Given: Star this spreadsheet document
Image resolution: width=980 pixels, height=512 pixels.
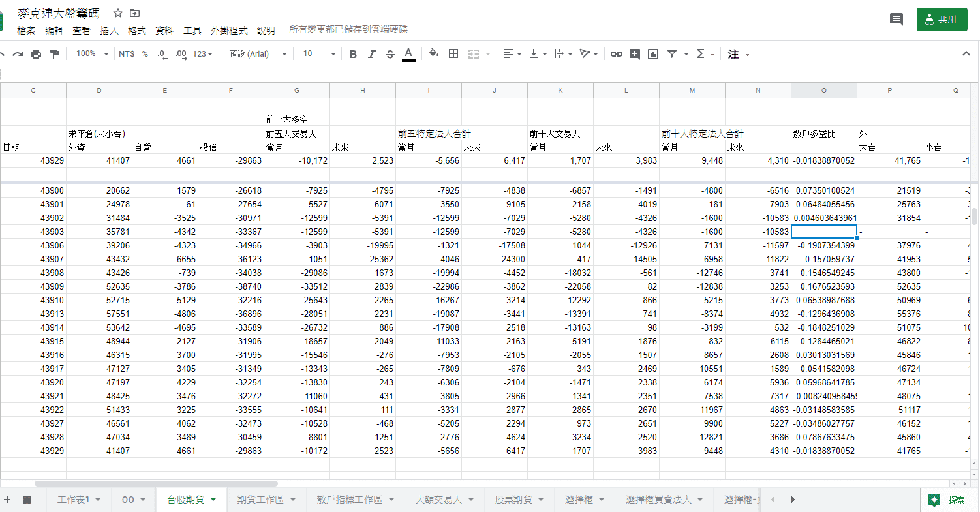Looking at the screenshot, I should (x=118, y=13).
